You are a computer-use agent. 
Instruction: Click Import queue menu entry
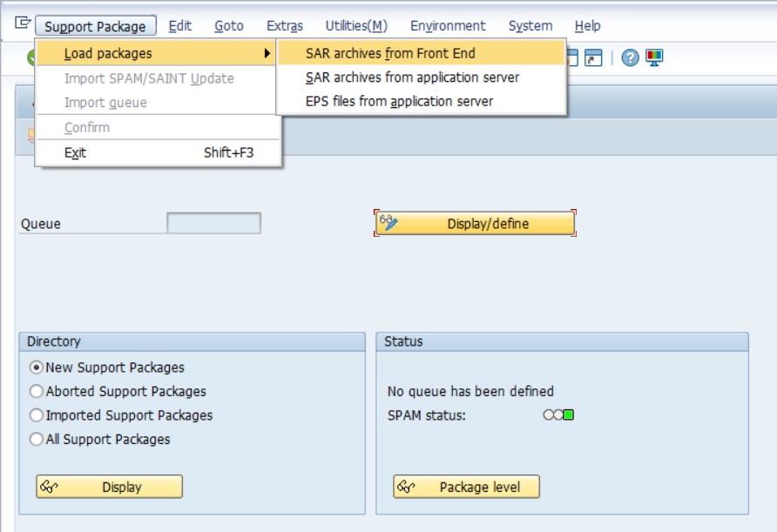click(x=156, y=103)
